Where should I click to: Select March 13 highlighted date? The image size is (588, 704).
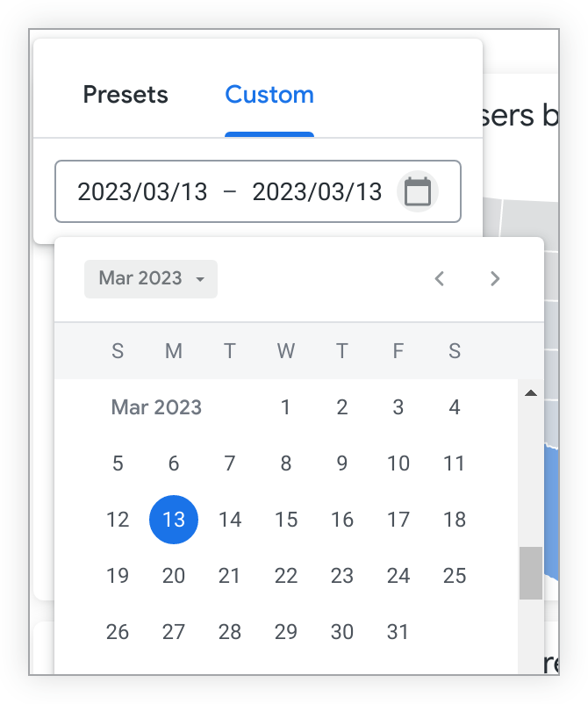pos(174,520)
